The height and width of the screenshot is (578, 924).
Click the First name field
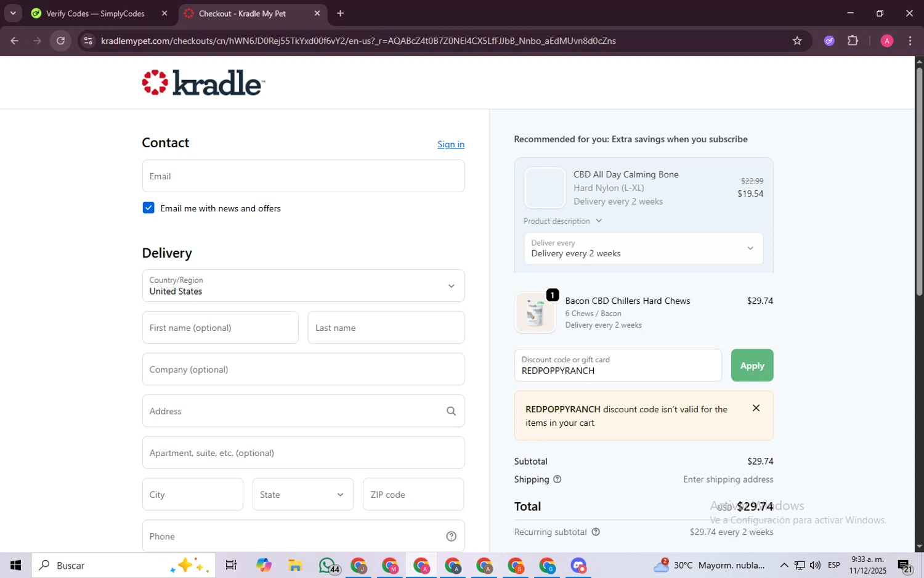pos(220,327)
